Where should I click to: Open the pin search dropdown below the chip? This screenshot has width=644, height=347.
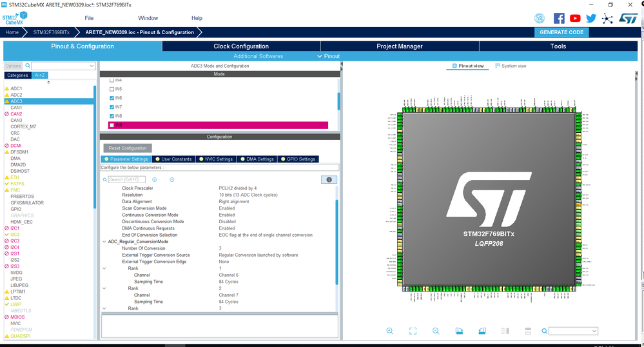[594, 331]
